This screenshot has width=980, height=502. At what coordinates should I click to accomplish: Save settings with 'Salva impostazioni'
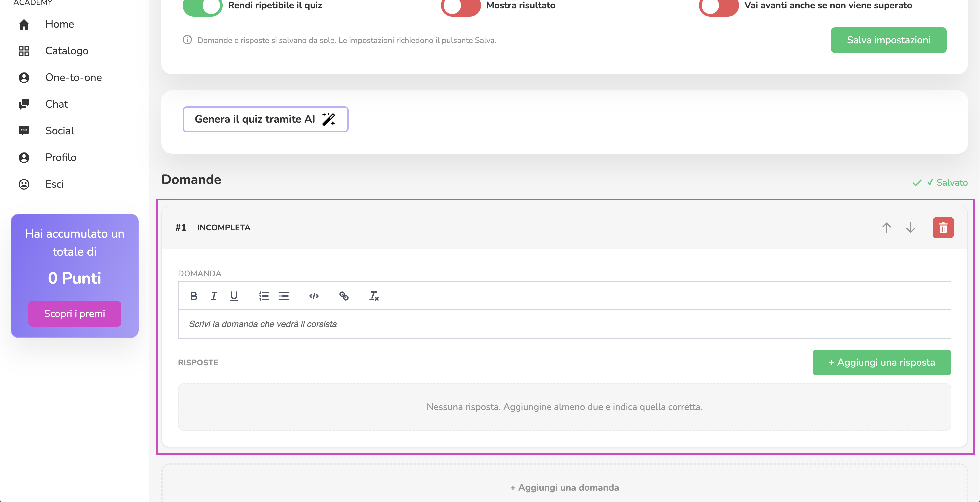[888, 40]
